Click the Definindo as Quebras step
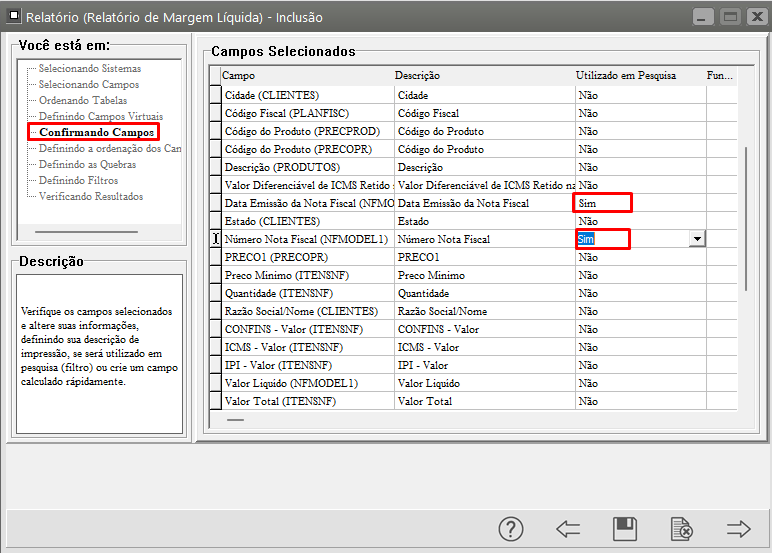This screenshot has width=772, height=553. 85,164
